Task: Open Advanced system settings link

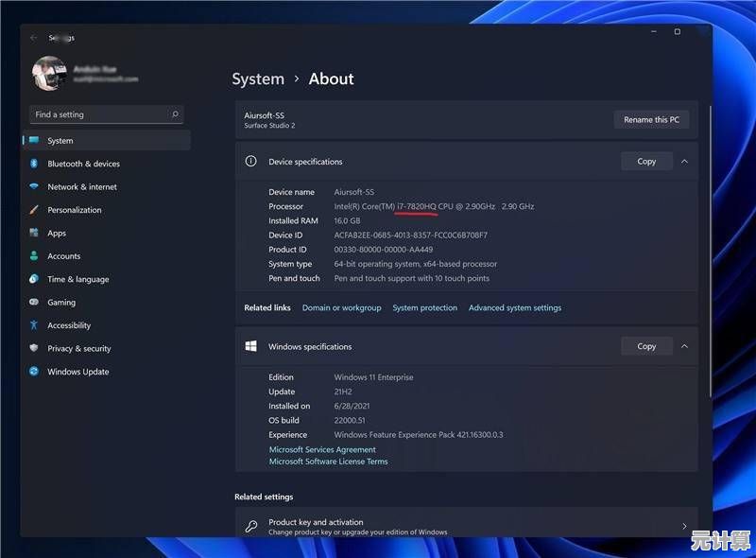Action: tap(515, 308)
